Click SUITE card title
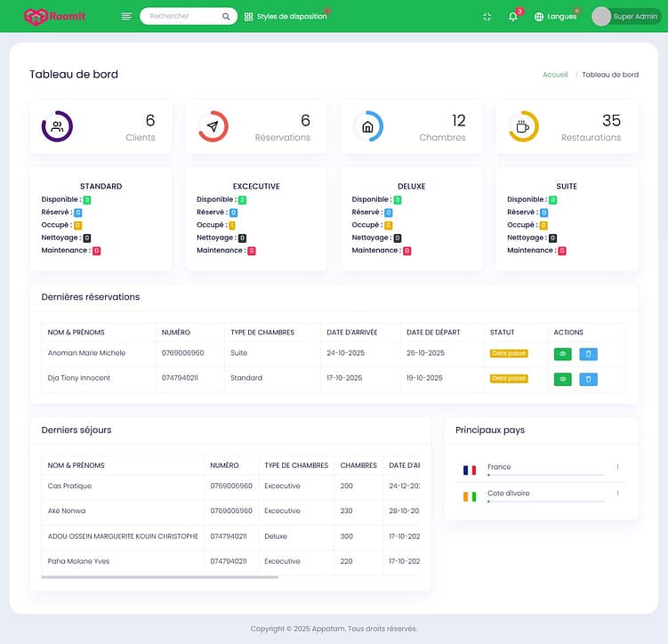This screenshot has width=668, height=644. pos(567,186)
